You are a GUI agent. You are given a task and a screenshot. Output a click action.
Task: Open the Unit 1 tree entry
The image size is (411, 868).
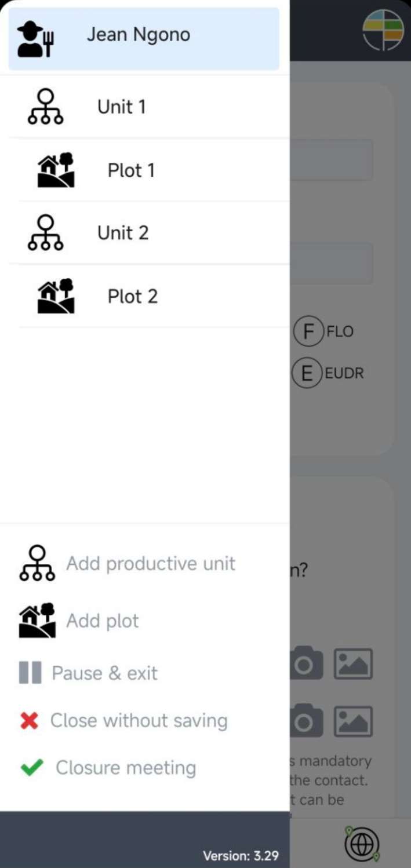pos(122,107)
